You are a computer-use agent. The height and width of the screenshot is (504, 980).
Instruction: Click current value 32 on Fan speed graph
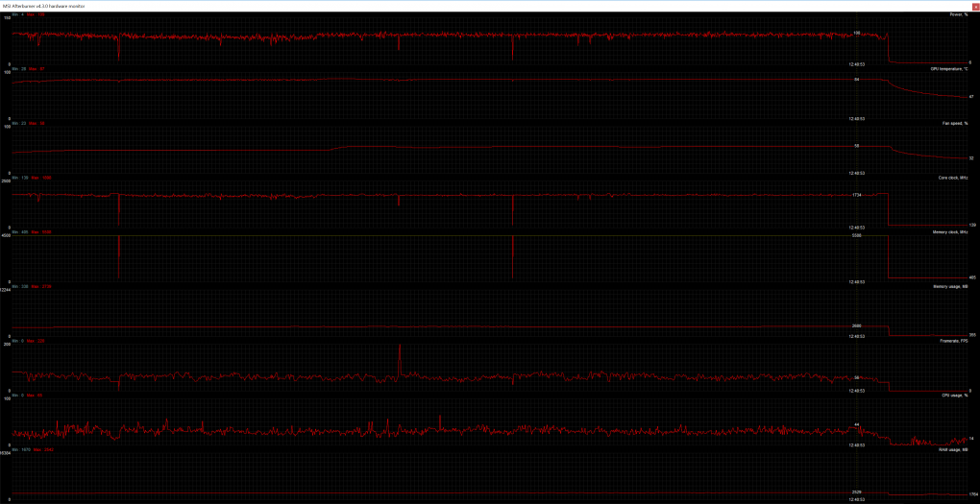971,158
